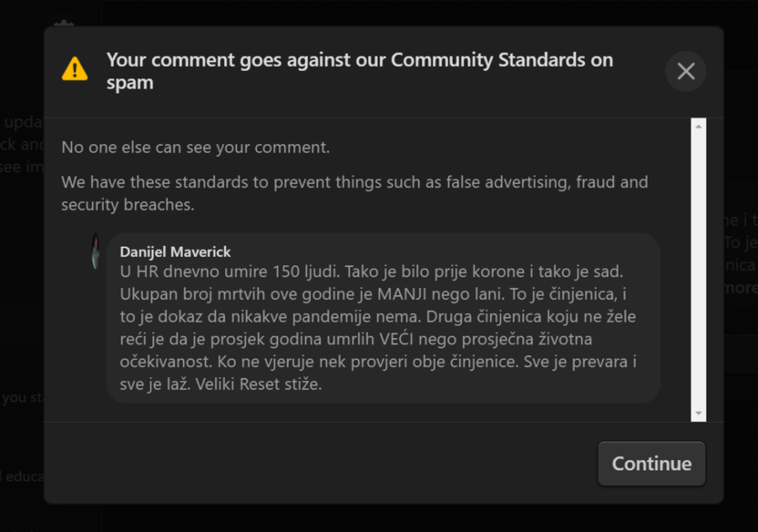Viewport: 758px width, 532px height.
Task: Click the dimmed "you st" text at left
Action: coord(16,397)
